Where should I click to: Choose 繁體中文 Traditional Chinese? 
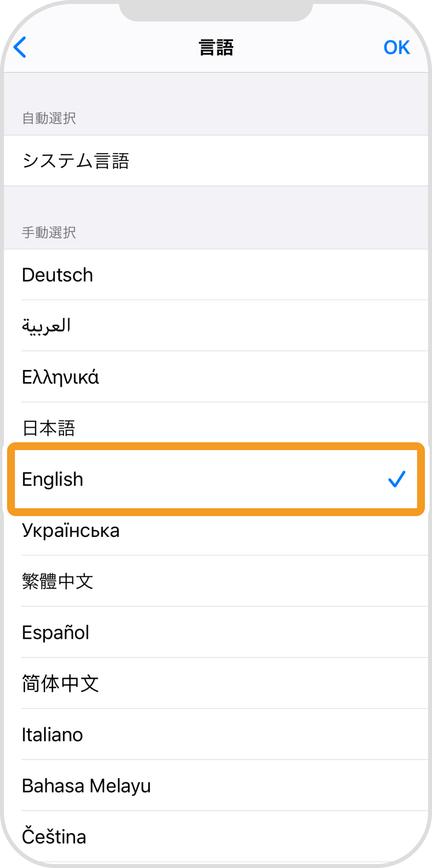[58, 581]
